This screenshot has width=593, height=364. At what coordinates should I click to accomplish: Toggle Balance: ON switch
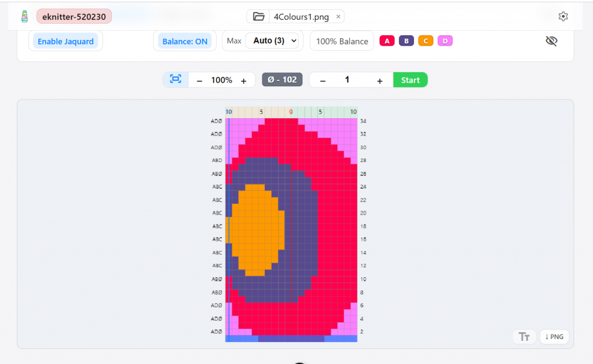pos(185,41)
